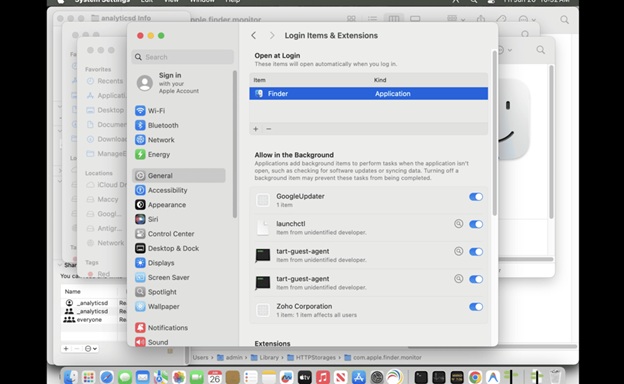Click the search icon in rear Finder toolbar
Image resolution: width=624 pixels, height=384 pixels.
(x=564, y=19)
